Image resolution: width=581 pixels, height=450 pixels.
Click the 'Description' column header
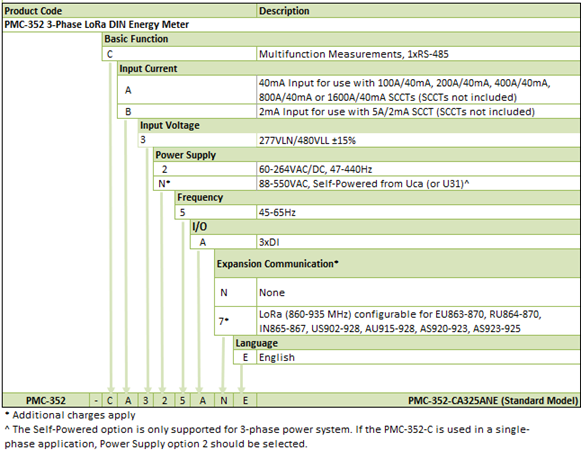pos(418,11)
